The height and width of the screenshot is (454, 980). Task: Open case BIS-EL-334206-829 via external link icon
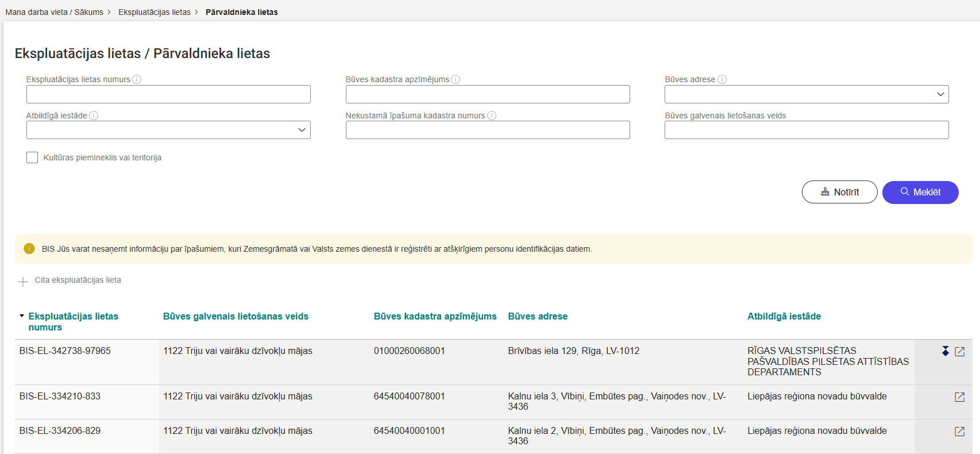coord(959,432)
